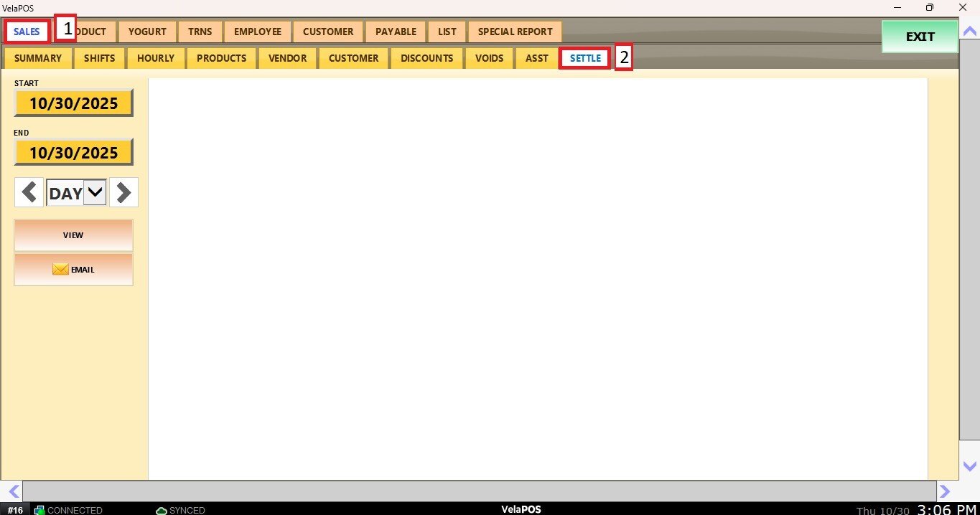Send report with the EMAIL button
Screen dimensions: 980x515
[x=73, y=270]
